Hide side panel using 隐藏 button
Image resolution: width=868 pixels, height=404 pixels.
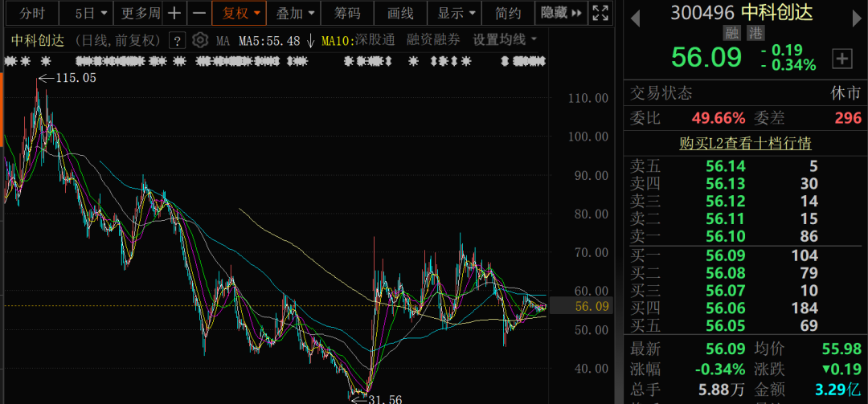tap(560, 13)
